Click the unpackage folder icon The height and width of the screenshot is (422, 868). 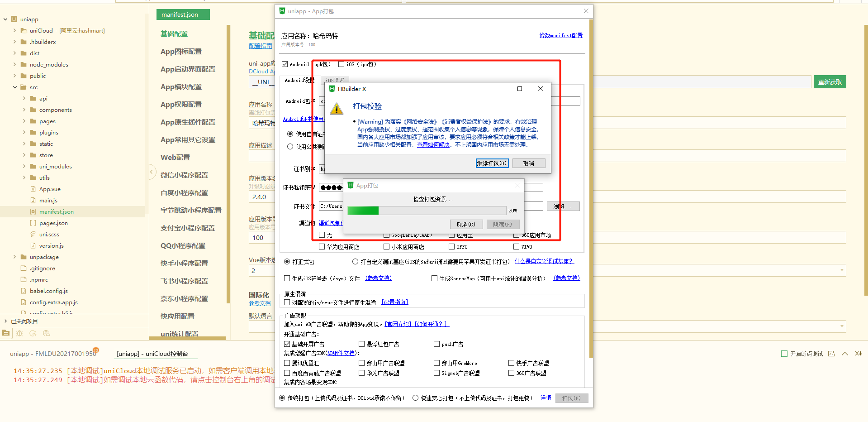[x=24, y=257]
